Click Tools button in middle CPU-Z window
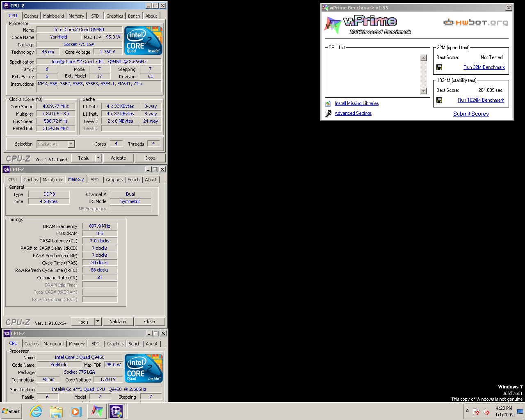This screenshot has height=420, width=525. tap(83, 322)
